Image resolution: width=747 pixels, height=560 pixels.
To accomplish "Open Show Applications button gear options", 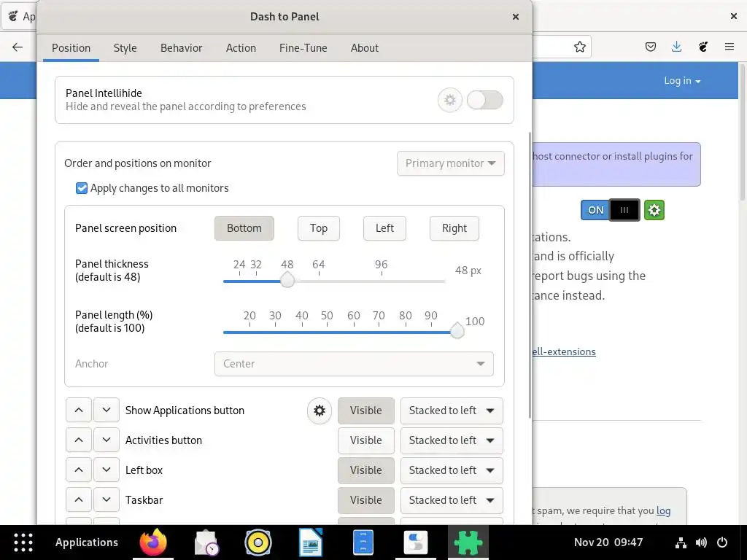I will [x=320, y=411].
